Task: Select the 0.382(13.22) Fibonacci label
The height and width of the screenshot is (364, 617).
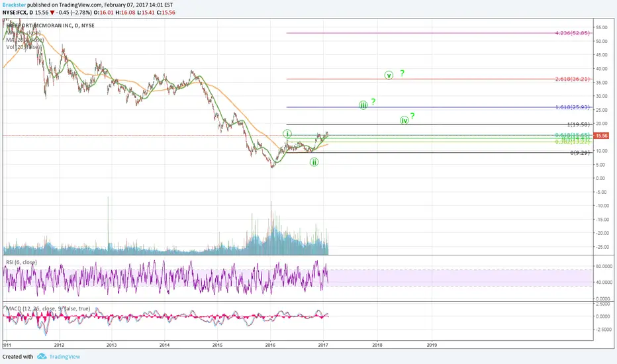Action: pos(573,142)
